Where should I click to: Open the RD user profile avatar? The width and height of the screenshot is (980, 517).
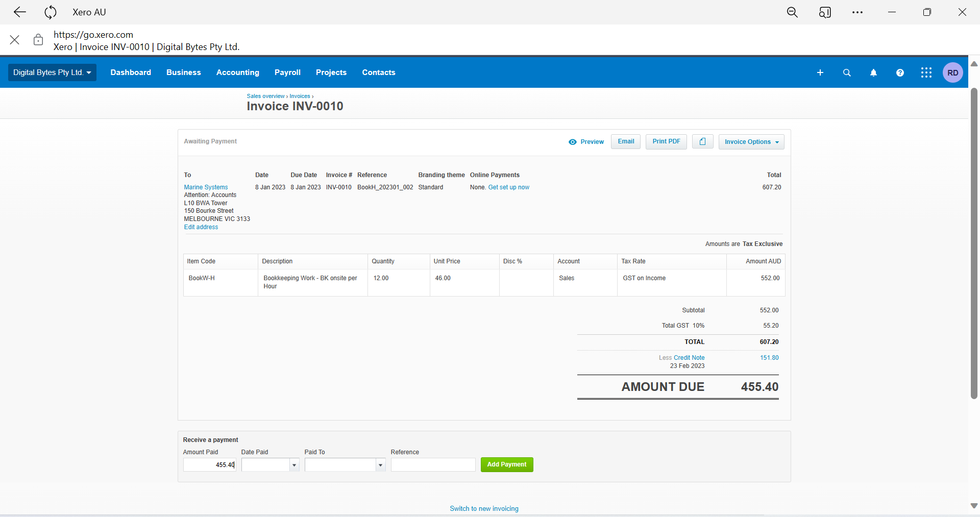point(953,72)
